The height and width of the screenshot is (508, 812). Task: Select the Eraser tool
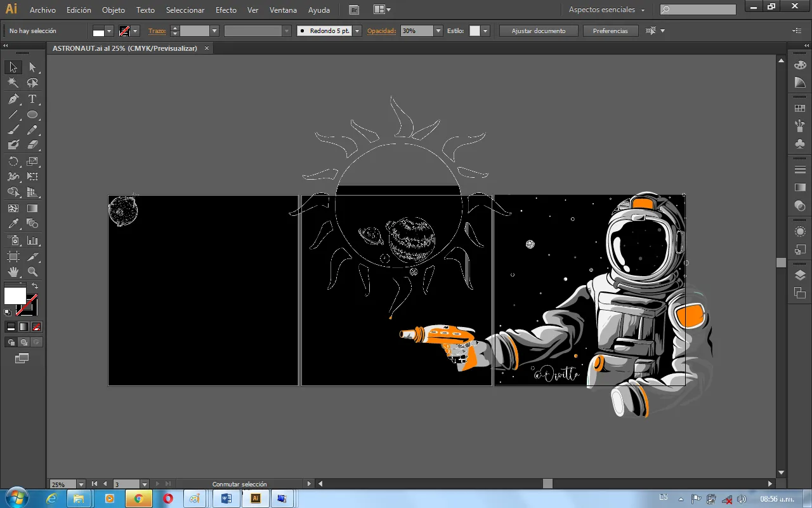(32, 145)
